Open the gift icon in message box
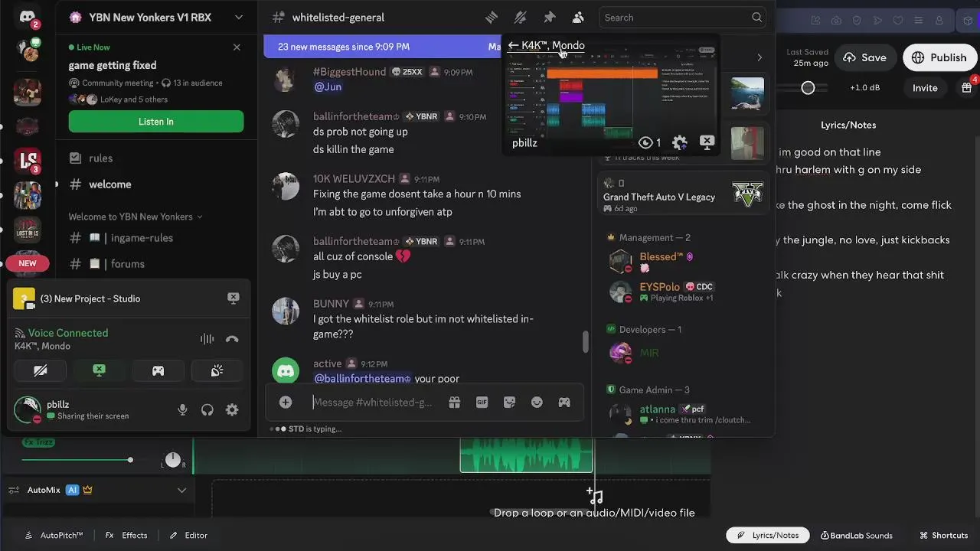Viewport: 980px width, 551px height. (454, 402)
